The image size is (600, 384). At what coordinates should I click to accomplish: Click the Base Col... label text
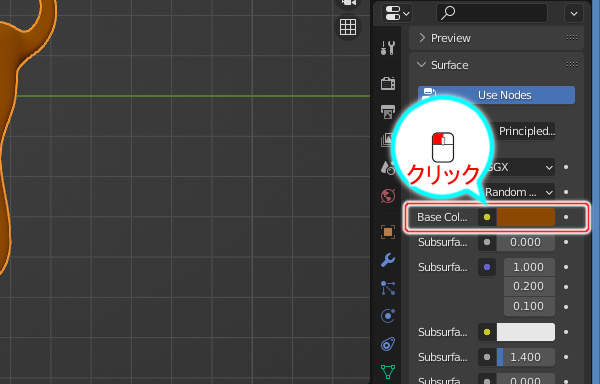442,217
